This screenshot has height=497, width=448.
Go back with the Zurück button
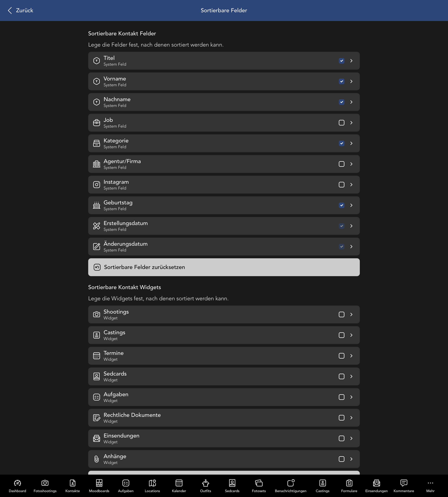point(20,10)
